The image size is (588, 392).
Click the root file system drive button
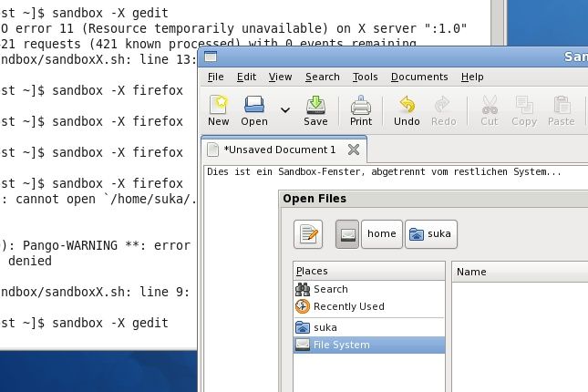tap(346, 233)
